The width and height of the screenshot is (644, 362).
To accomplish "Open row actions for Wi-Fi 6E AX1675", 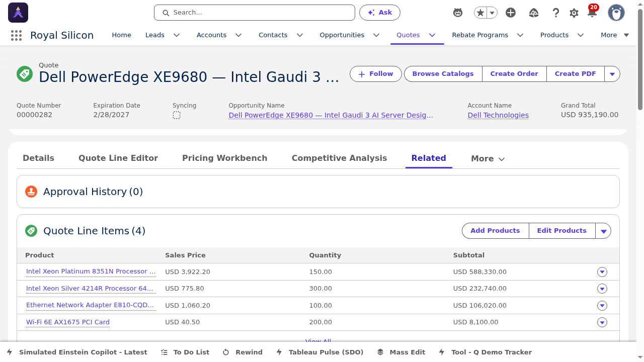I will tap(602, 322).
